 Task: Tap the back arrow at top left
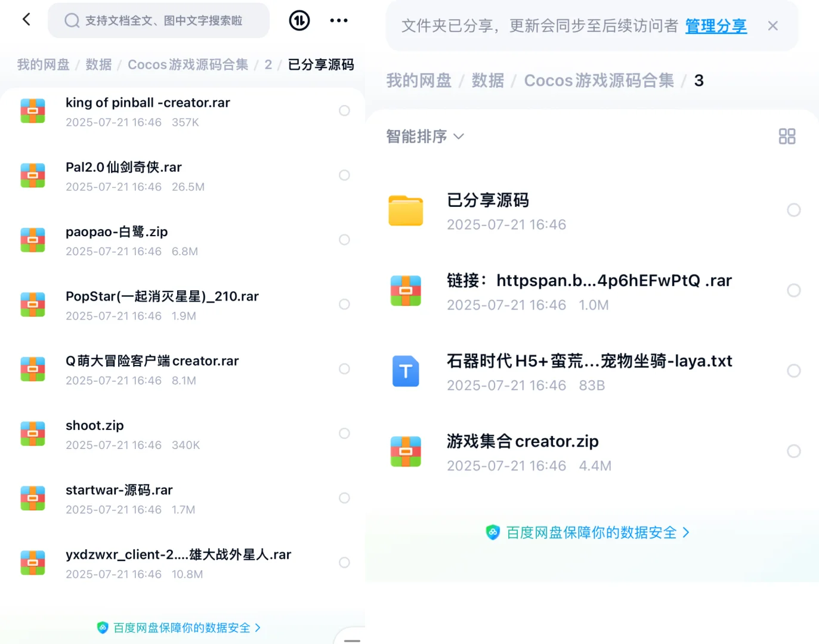pyautogui.click(x=26, y=19)
